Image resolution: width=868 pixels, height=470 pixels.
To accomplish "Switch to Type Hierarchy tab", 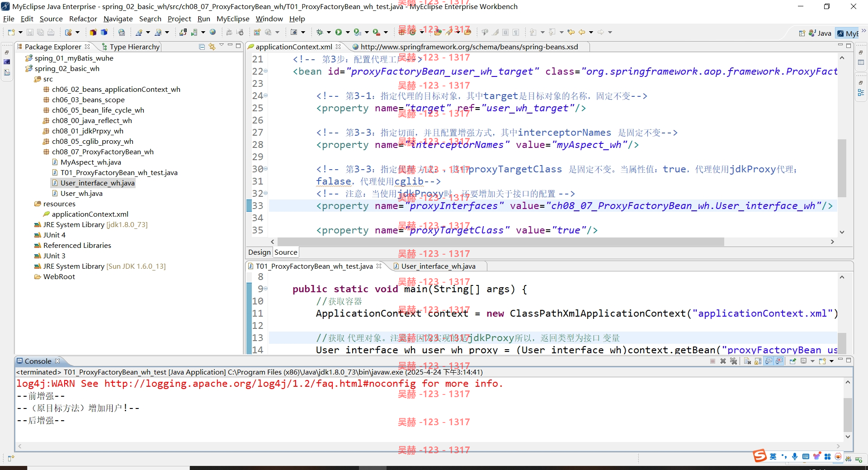I will point(131,47).
